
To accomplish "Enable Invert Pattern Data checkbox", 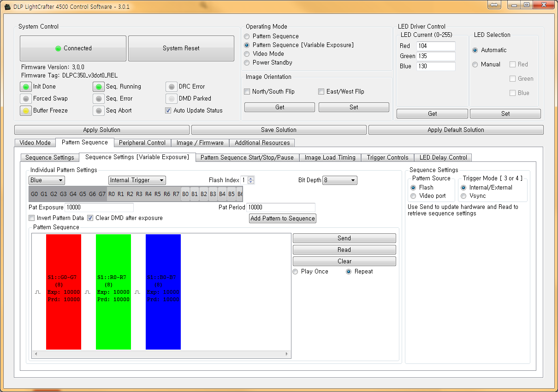I will tap(32, 218).
